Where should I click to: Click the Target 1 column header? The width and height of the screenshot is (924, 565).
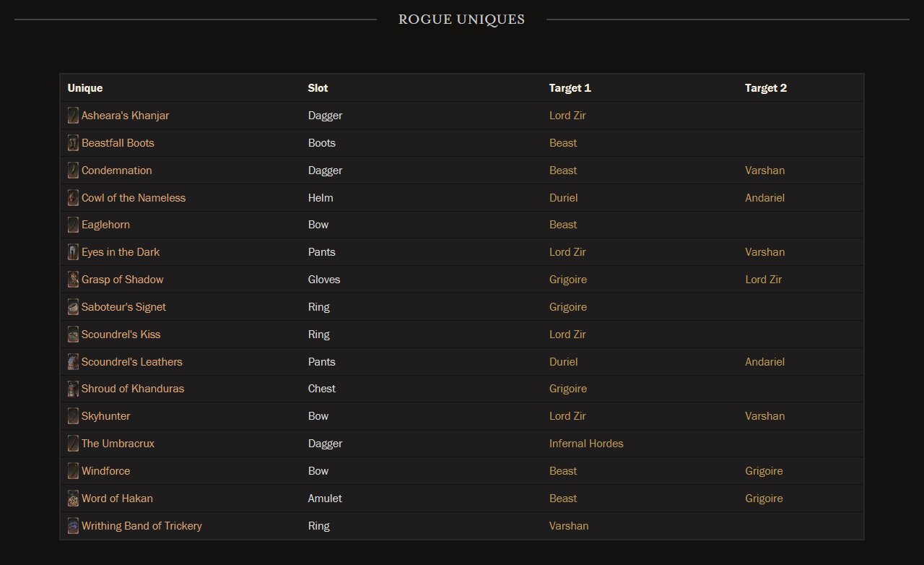click(x=570, y=88)
